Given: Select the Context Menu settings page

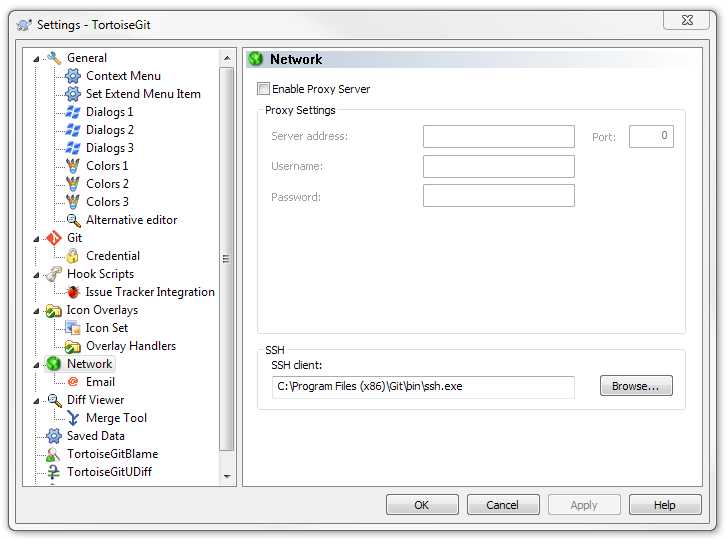Looking at the screenshot, I should click(123, 76).
